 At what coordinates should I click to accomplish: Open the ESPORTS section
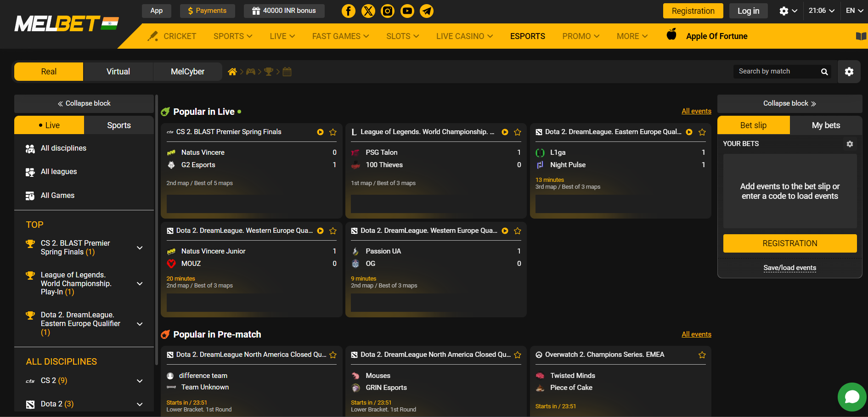click(x=527, y=36)
